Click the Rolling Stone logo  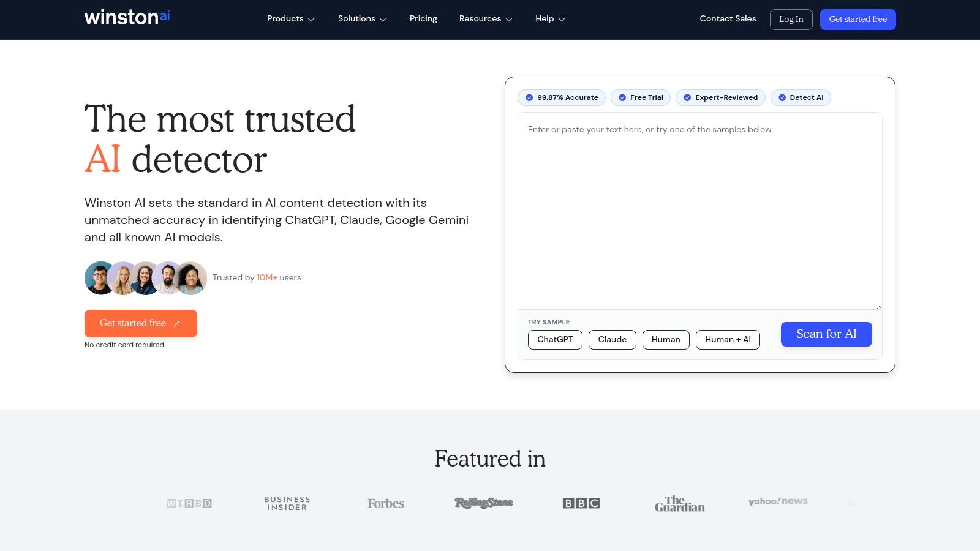point(484,503)
